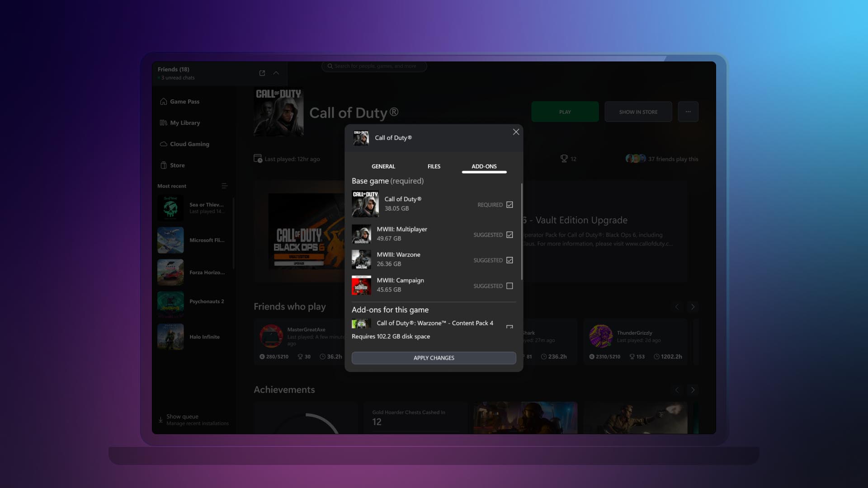Click the expand friends list icon
The height and width of the screenshot is (488, 868).
(261, 72)
